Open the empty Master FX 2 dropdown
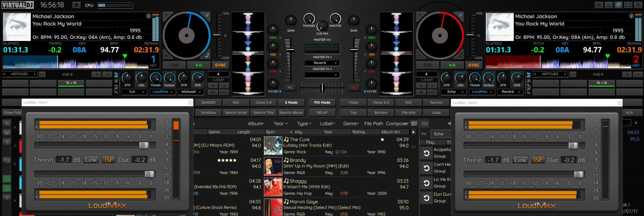Screen dimensions: 644x216 click(x=322, y=75)
